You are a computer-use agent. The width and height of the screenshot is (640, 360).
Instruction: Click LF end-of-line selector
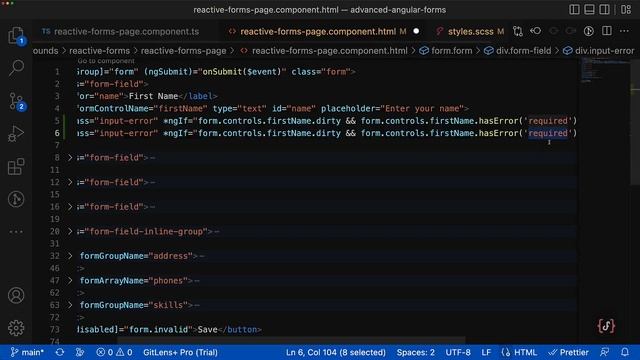tap(486, 352)
